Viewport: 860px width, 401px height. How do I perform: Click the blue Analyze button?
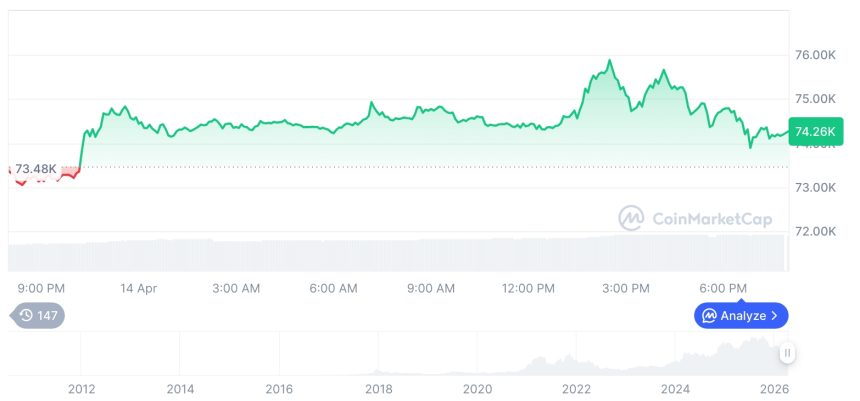pyautogui.click(x=741, y=315)
